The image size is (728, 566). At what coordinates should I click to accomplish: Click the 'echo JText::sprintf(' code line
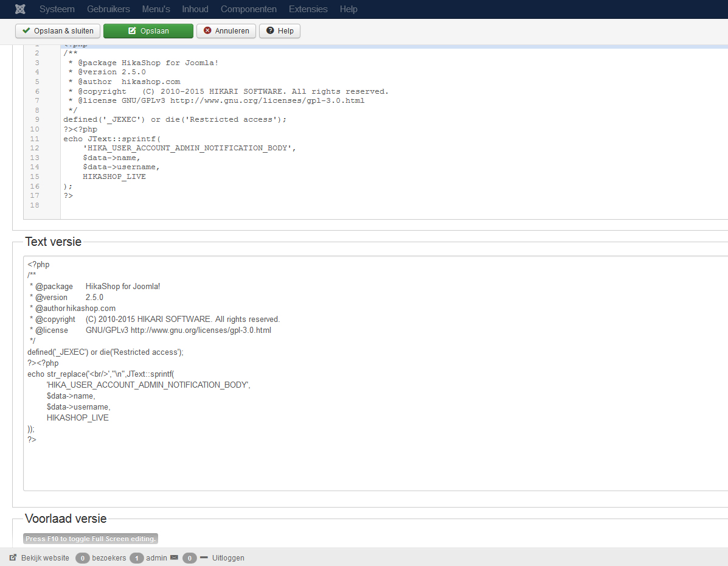(112, 139)
